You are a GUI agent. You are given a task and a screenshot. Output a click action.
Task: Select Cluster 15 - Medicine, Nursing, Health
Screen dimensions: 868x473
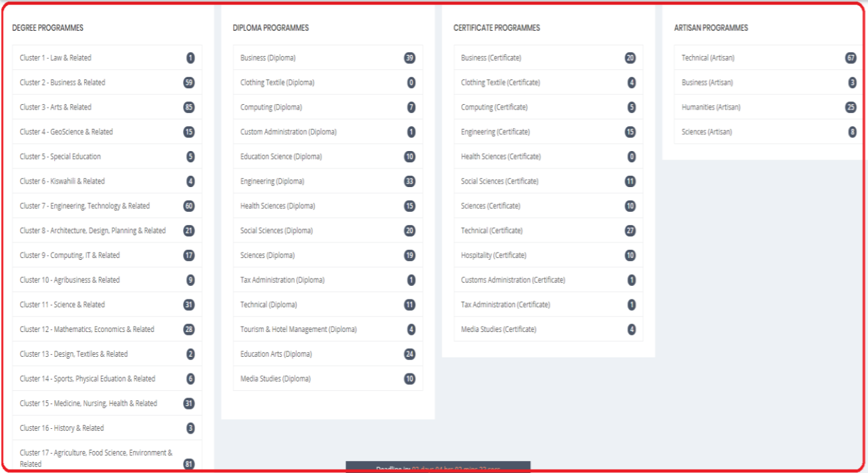88,404
